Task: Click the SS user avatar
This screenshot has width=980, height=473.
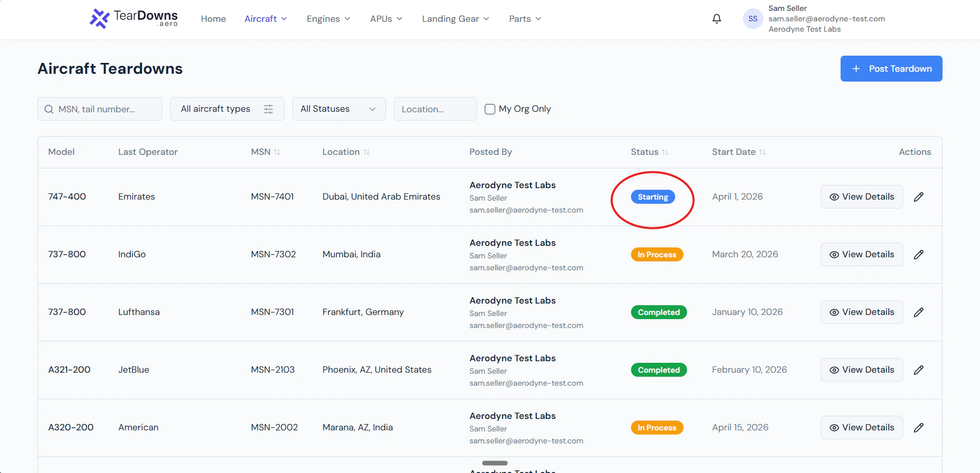Action: tap(753, 19)
